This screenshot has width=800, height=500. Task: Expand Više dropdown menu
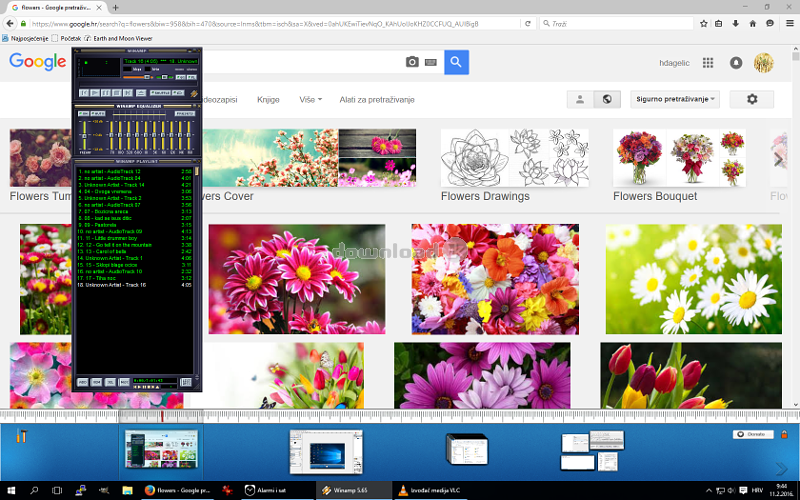pos(310,99)
